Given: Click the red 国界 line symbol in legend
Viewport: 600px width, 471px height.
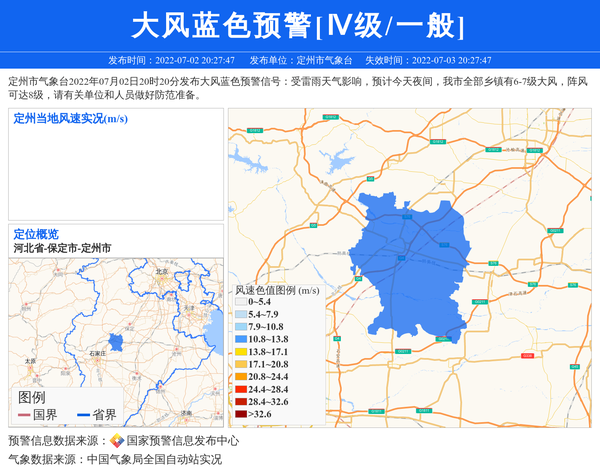Looking at the screenshot, I should click(x=25, y=414).
